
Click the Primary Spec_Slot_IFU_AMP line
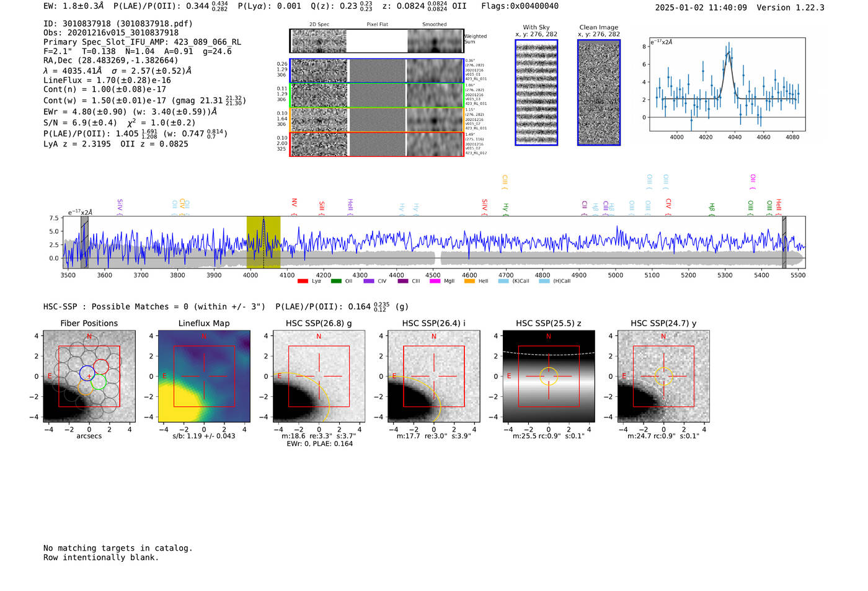point(142,42)
